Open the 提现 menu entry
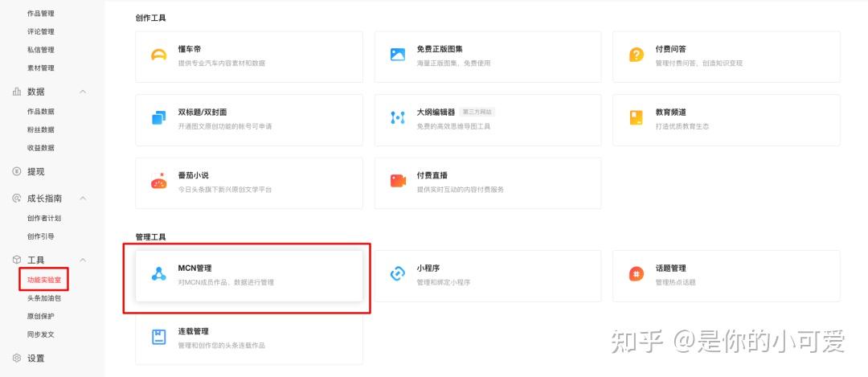The image size is (868, 377). click(x=36, y=171)
